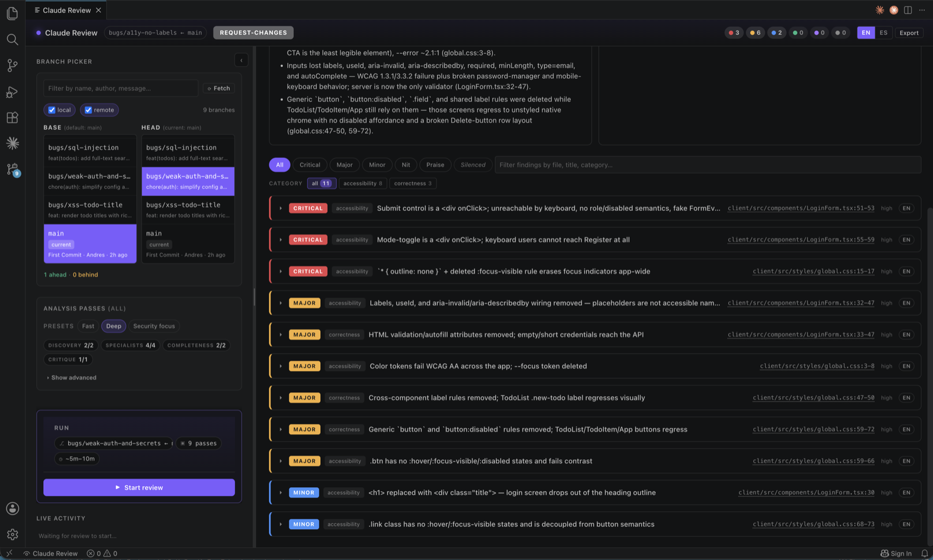Screen dimensions: 933x560
Task: Click the Claude Review status bar item
Action: pos(50,554)
